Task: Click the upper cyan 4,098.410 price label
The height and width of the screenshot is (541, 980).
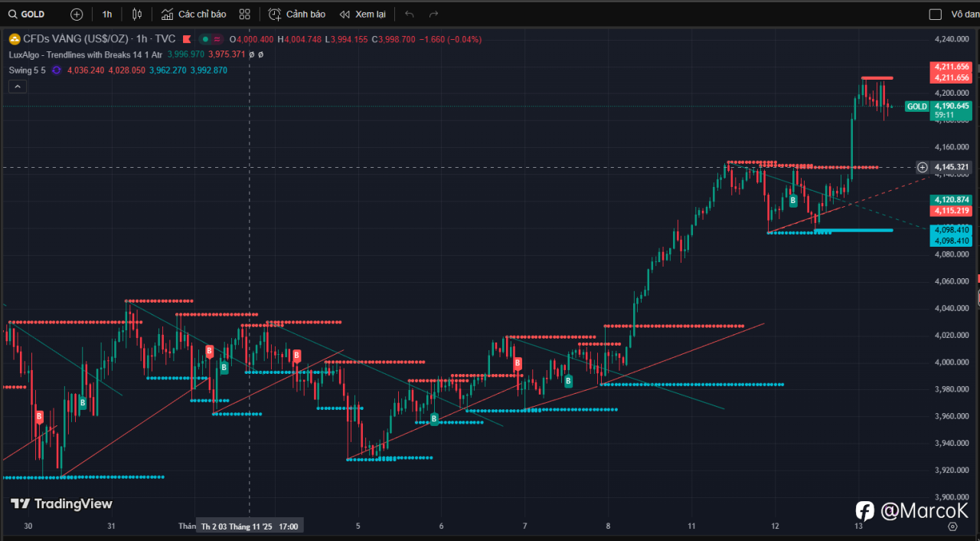Action: click(x=952, y=230)
